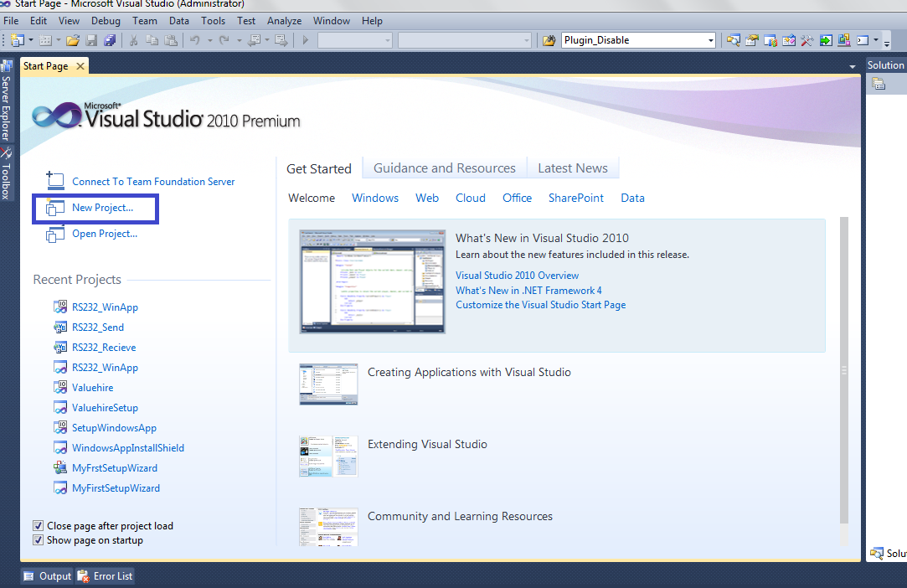Screen dimensions: 907x588
Task: Disable Show page on startup
Action: click(38, 539)
